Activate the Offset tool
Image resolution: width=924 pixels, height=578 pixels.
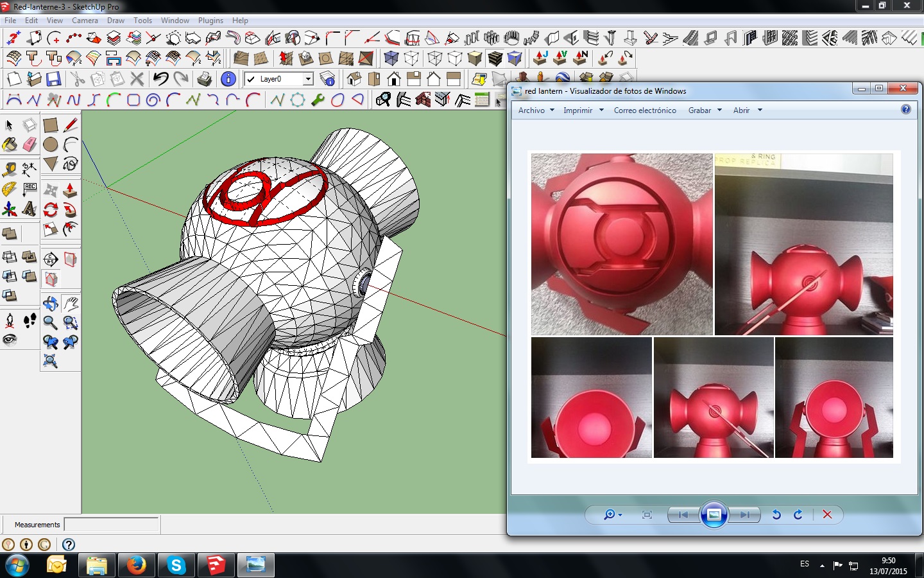click(71, 229)
